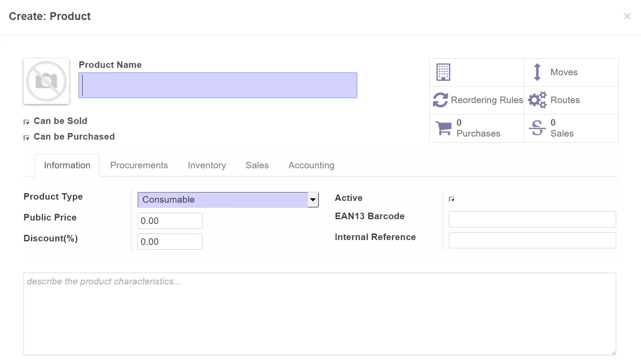The image size is (641, 364).
Task: Open the Product Type dropdown
Action: pyautogui.click(x=228, y=200)
